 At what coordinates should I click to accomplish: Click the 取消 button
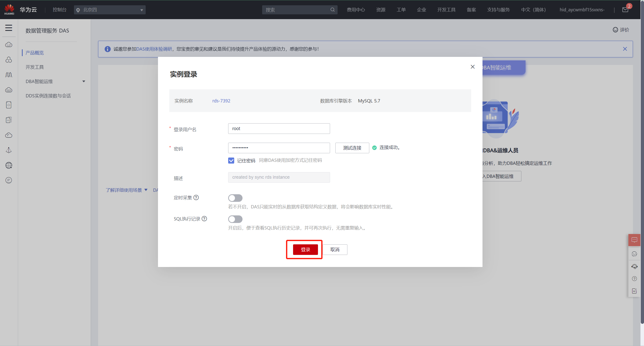click(335, 250)
